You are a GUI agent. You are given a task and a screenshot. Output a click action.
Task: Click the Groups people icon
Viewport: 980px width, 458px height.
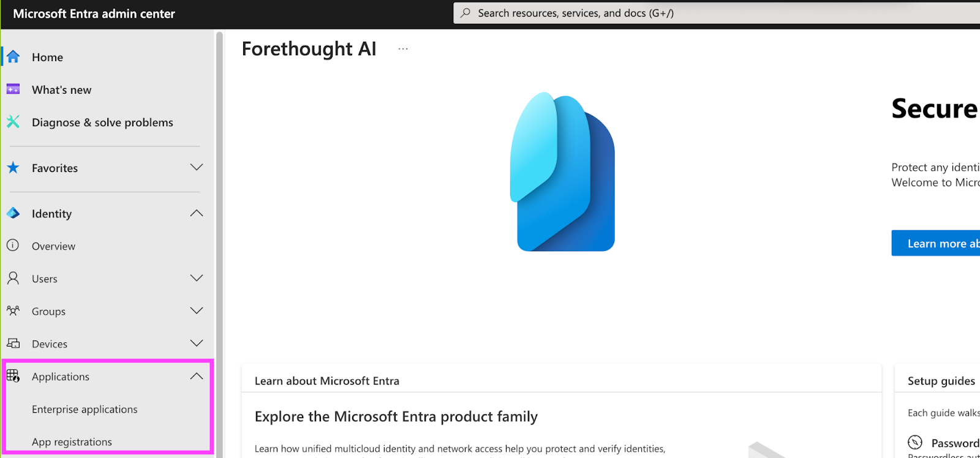[13, 311]
